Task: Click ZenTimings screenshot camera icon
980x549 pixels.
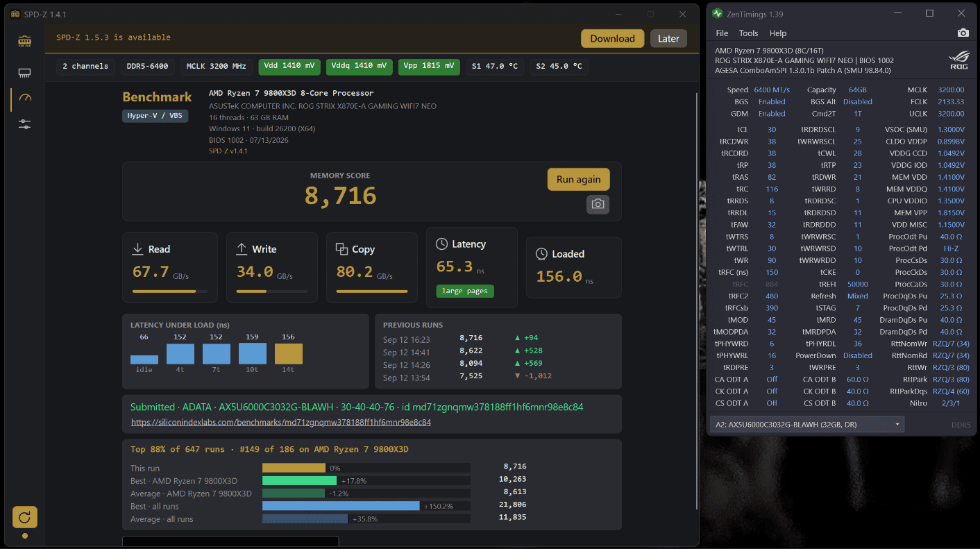Action: point(963,33)
